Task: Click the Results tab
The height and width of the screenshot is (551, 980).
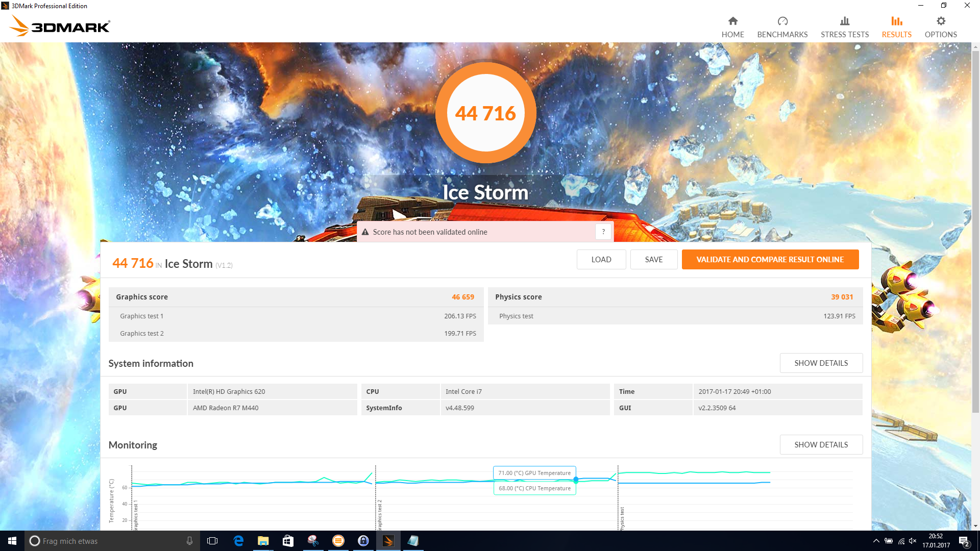Action: 896,27
